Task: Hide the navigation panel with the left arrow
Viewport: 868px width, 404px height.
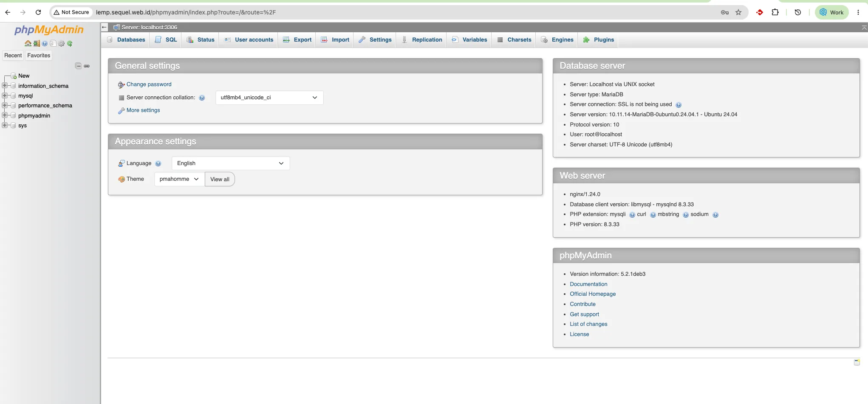Action: (105, 27)
